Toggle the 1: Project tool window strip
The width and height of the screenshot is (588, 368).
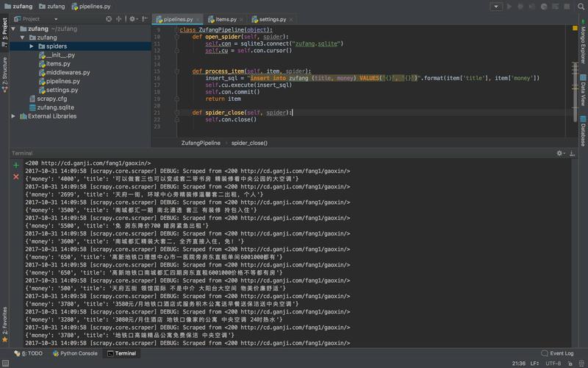point(4,31)
